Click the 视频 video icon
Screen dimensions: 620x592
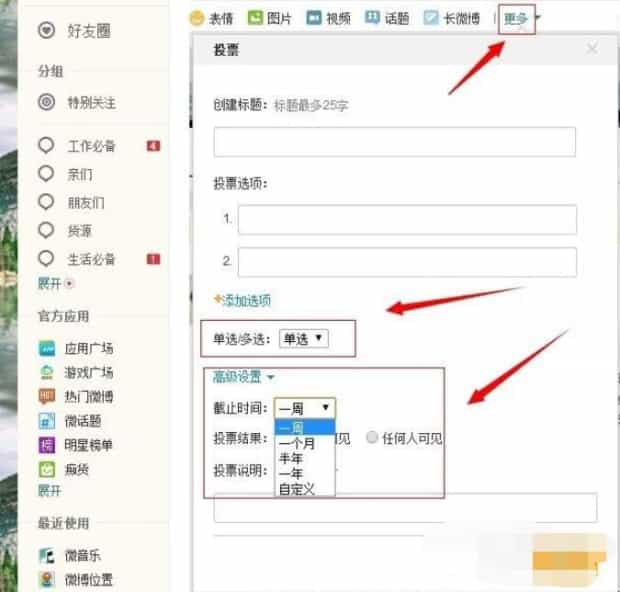click(x=314, y=18)
